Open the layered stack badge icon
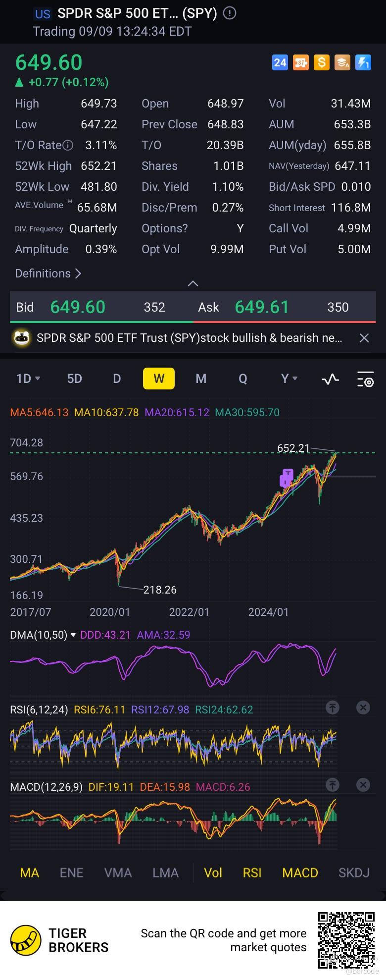Viewport: 386px width, 980px height. tap(342, 62)
